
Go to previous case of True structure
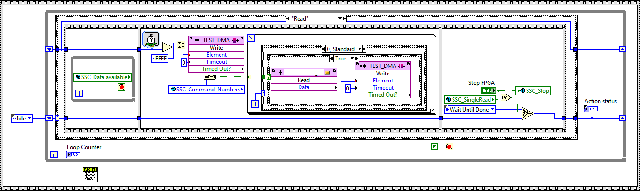[331, 59]
